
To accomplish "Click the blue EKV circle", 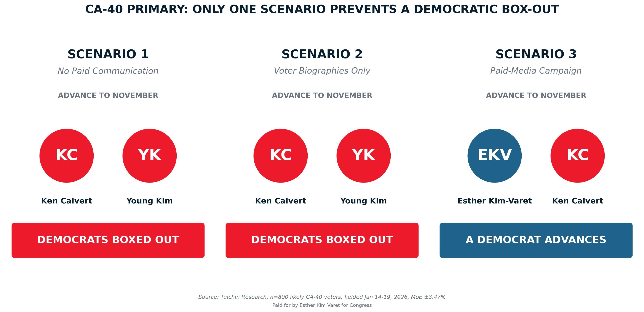I will pyautogui.click(x=494, y=156).
